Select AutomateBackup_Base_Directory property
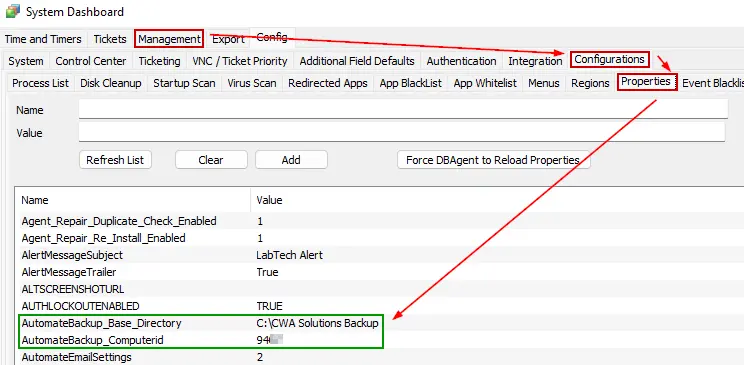Image resolution: width=744 pixels, height=365 pixels. tap(380, 323)
